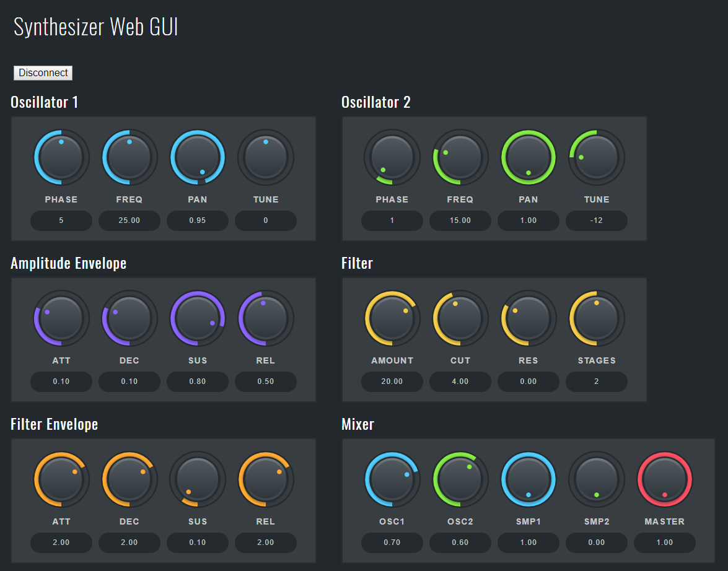Click the Oscillator 2 FREQ knob
Viewport: 728px width, 571px height.
[x=460, y=157]
